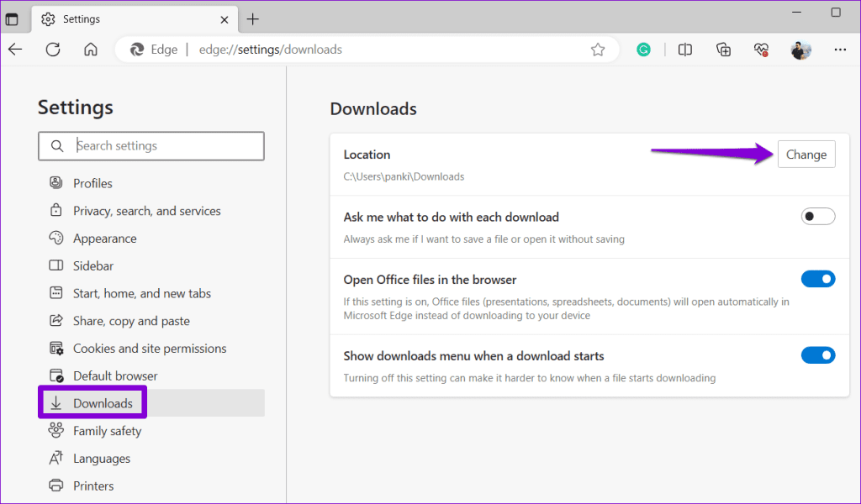Viewport: 861px width, 504px height.
Task: Open Collections from the toolbar
Action: [x=723, y=50]
